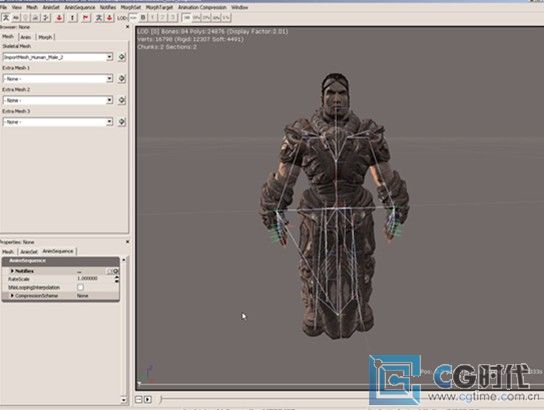This screenshot has height=410, width=544.
Task: Open the Notifies menu
Action: pos(108,7)
